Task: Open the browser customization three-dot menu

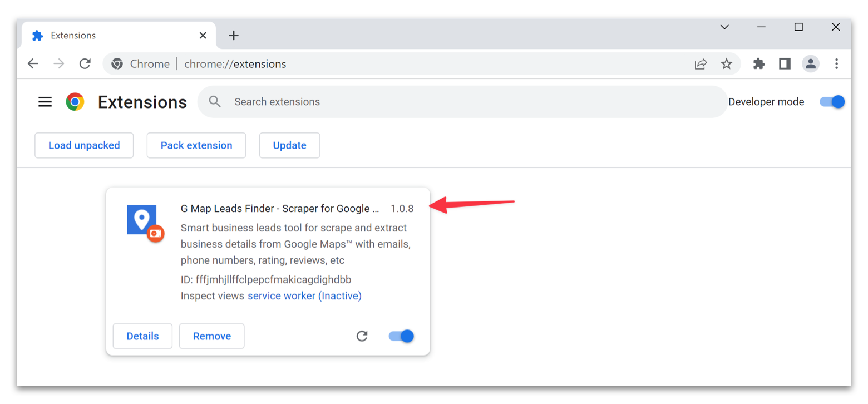Action: 837,63
